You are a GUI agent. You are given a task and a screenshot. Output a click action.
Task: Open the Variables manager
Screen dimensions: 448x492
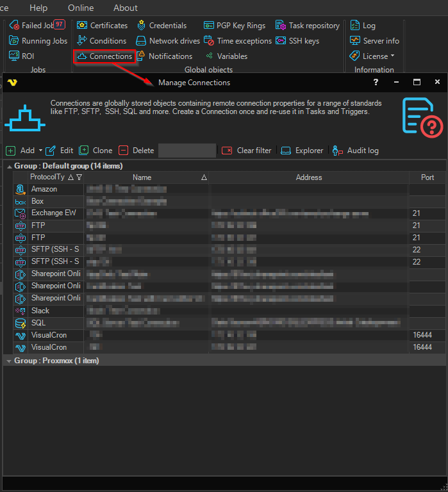pos(226,56)
